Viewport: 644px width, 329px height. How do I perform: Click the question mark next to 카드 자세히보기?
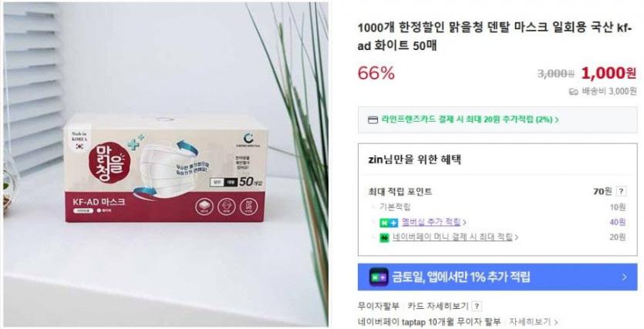coord(477,307)
